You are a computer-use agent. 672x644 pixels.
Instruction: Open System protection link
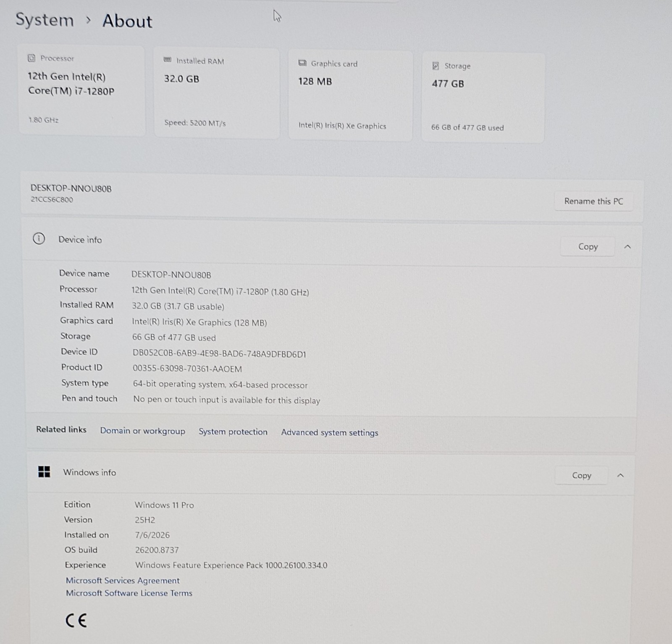tap(233, 432)
